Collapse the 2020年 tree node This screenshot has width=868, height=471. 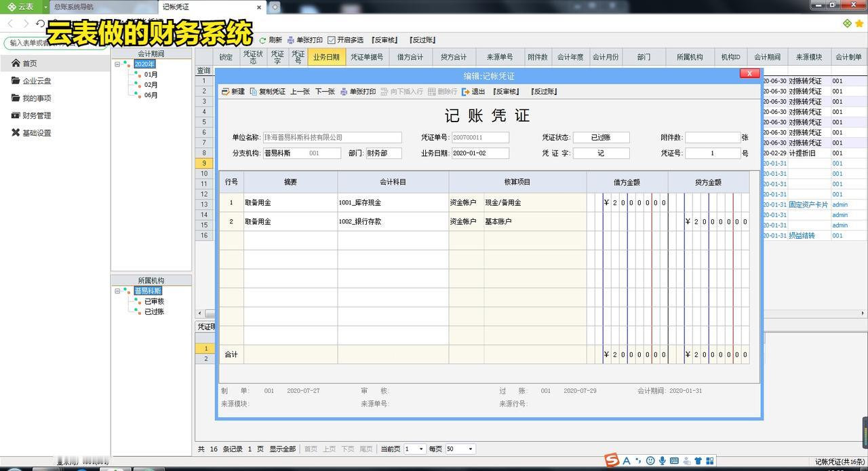tap(117, 64)
